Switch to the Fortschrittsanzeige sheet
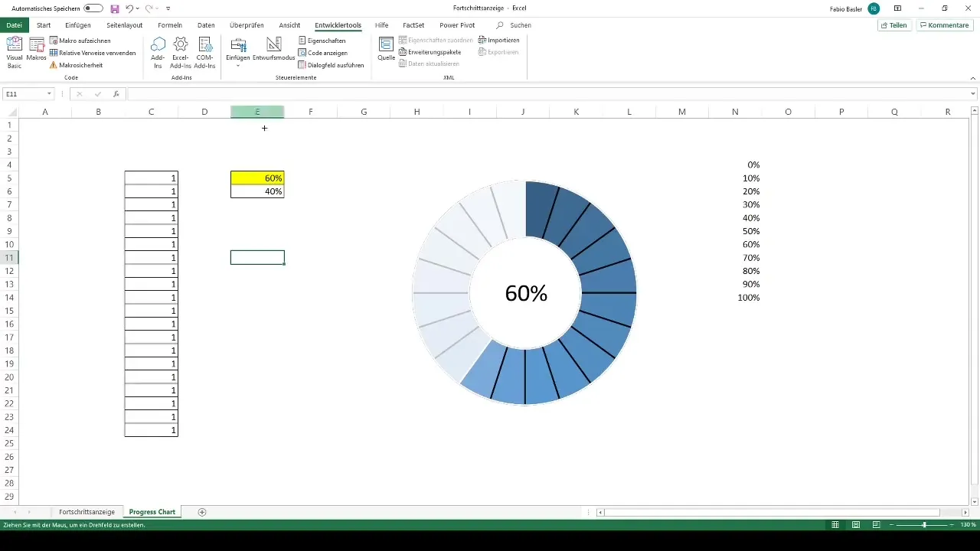Screen dimensions: 980x551 [87, 512]
